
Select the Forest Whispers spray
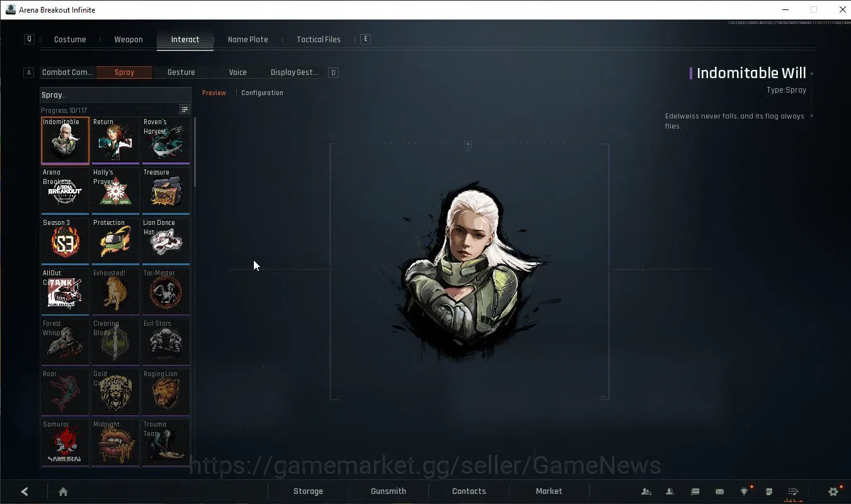65,341
